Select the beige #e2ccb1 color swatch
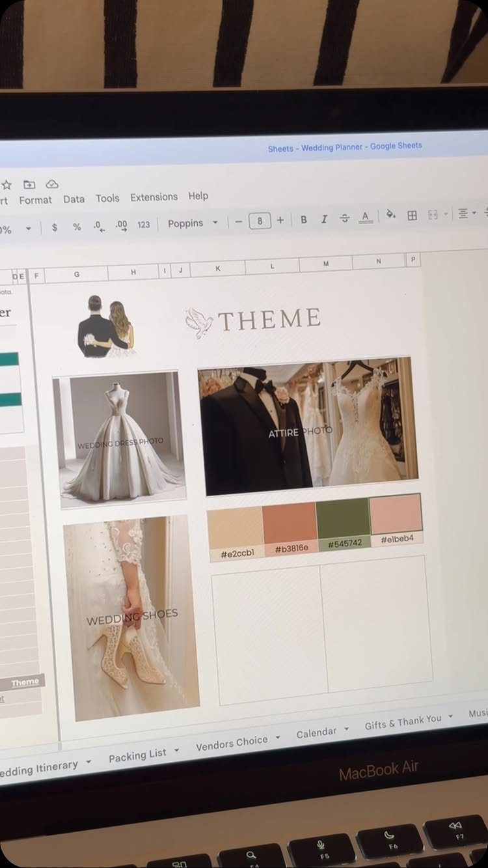 [236, 529]
